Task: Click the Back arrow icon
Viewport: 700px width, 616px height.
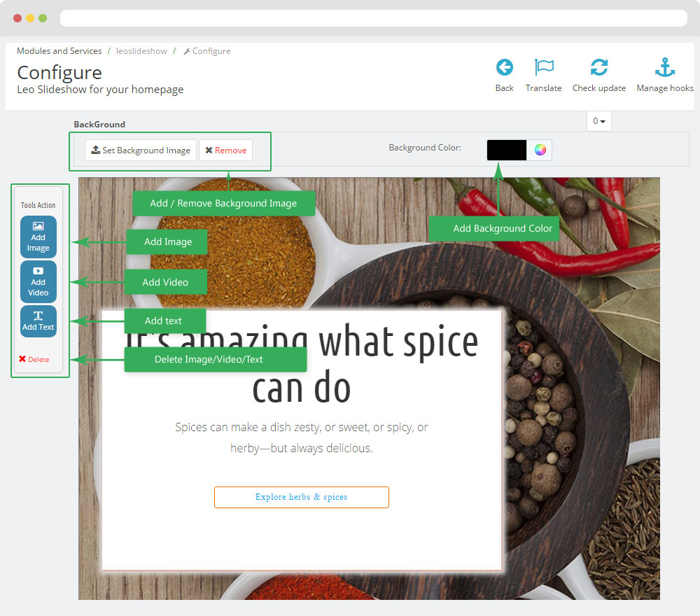Action: [x=505, y=68]
